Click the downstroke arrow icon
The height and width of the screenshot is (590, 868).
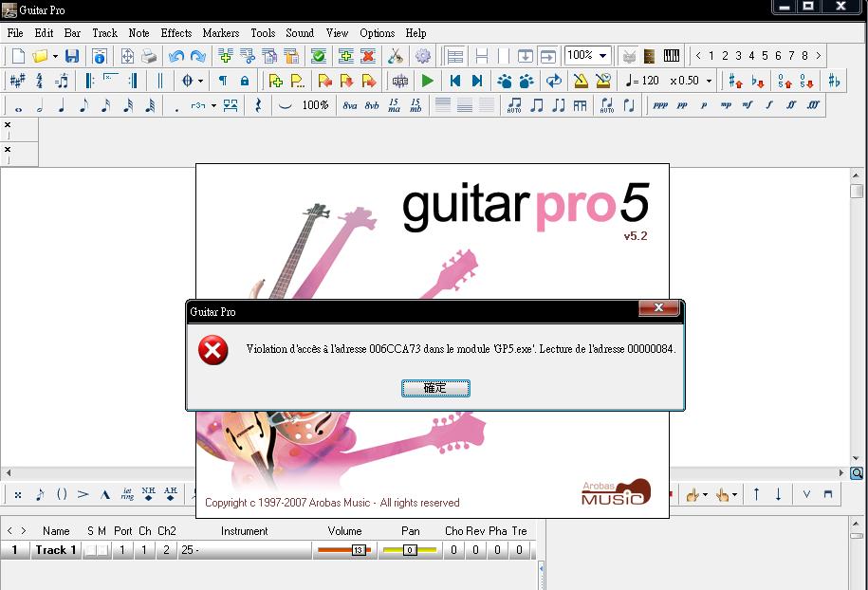[778, 494]
